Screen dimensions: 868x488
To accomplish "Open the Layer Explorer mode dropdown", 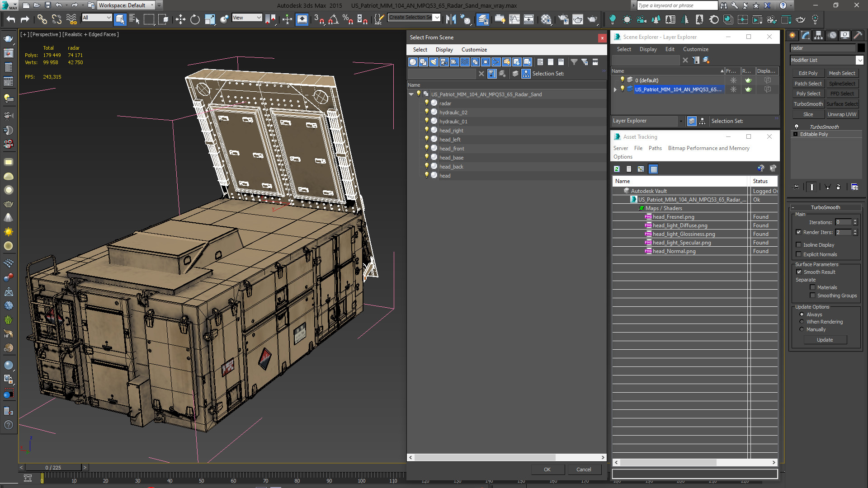I will coord(680,121).
